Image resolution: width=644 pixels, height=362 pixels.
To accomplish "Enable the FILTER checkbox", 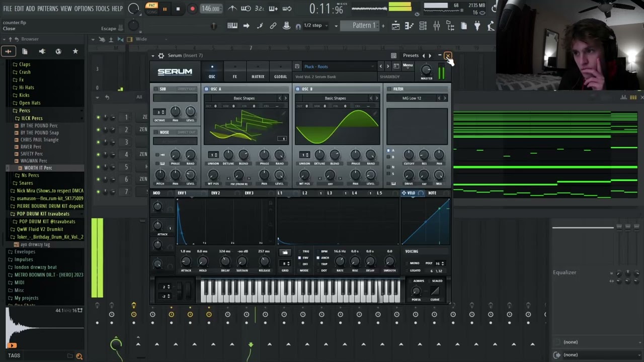I will 389,89.
